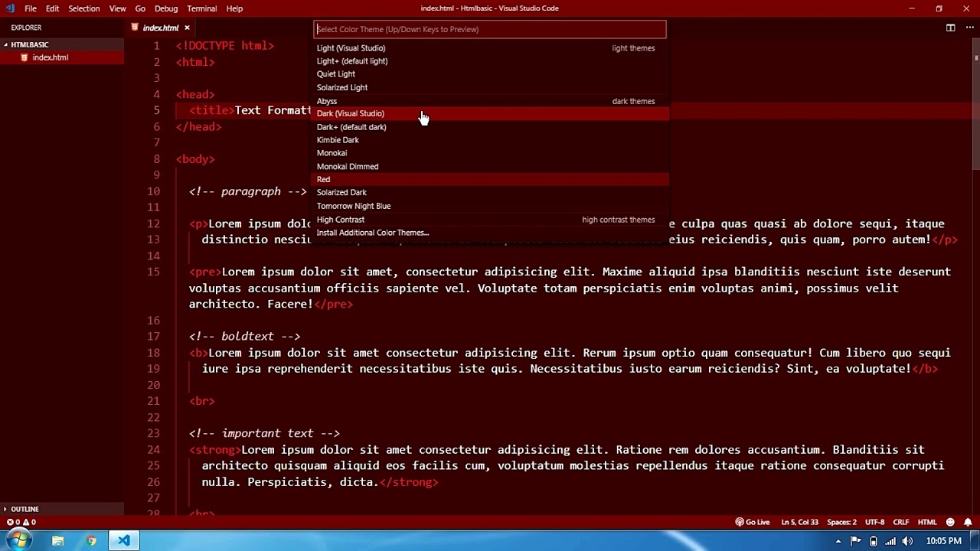Click the <!-- important text --> comment line
The image size is (980, 551).
pyautogui.click(x=264, y=433)
